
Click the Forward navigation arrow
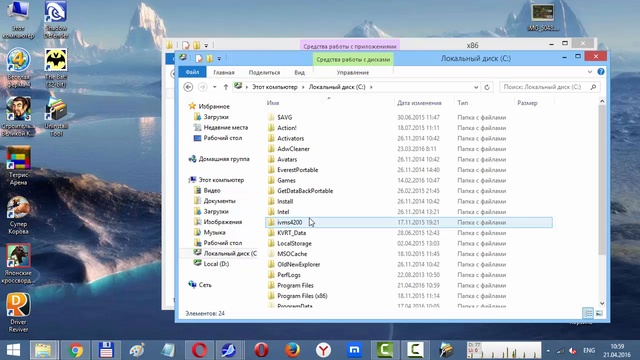[202, 87]
